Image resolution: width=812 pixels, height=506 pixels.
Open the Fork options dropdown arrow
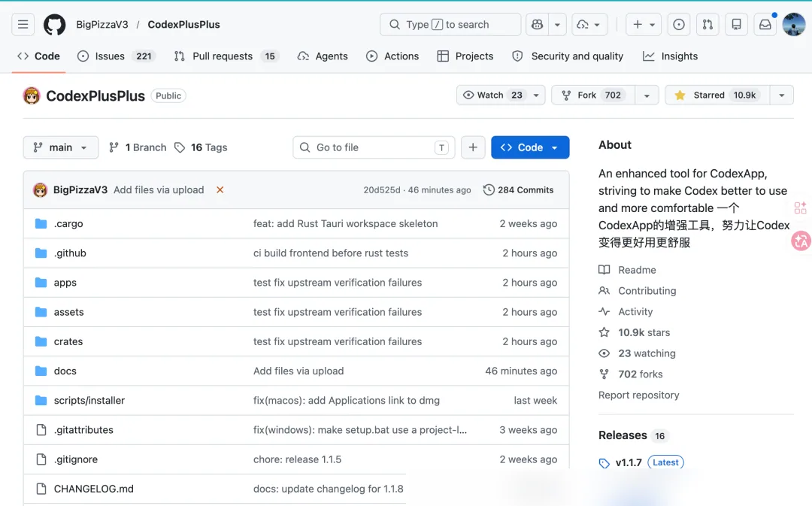point(647,95)
